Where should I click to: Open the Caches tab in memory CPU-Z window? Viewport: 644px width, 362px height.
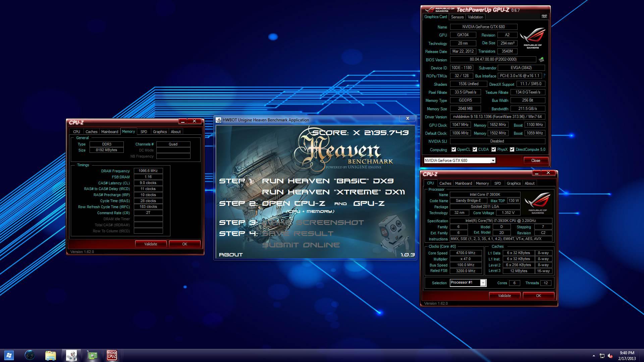[91, 132]
